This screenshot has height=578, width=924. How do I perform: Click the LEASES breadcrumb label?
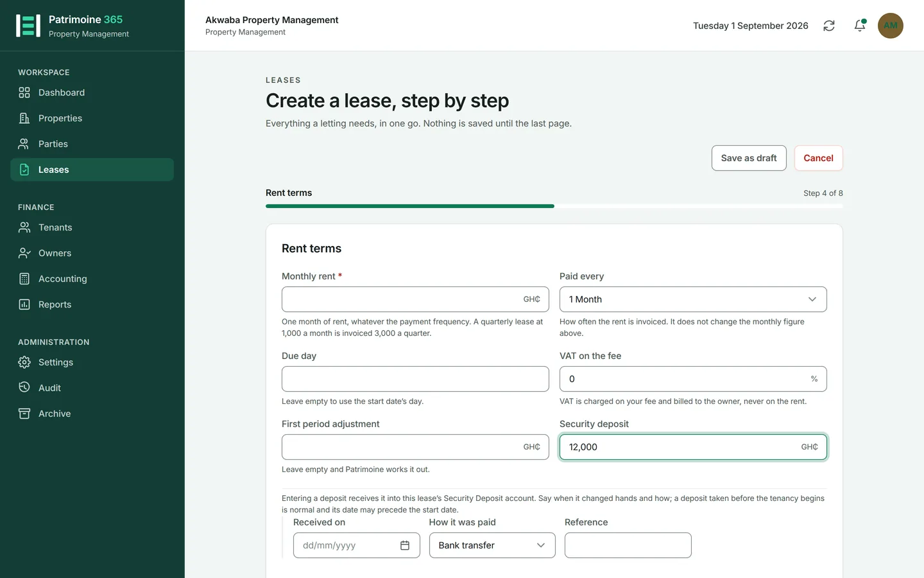[283, 80]
